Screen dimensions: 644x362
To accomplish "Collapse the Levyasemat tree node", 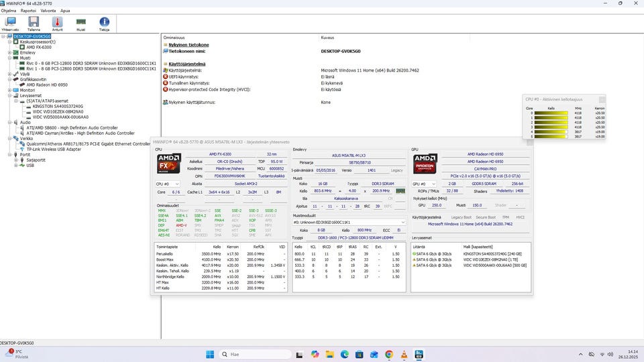I will (9, 95).
